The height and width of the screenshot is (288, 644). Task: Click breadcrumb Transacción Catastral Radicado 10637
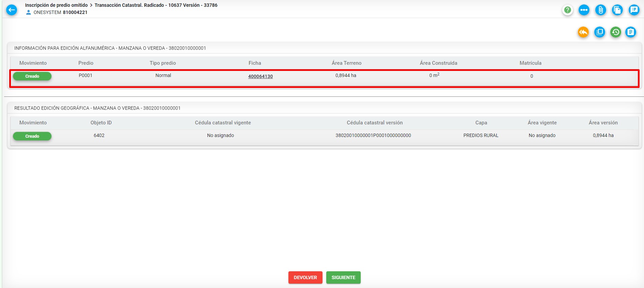pos(156,5)
